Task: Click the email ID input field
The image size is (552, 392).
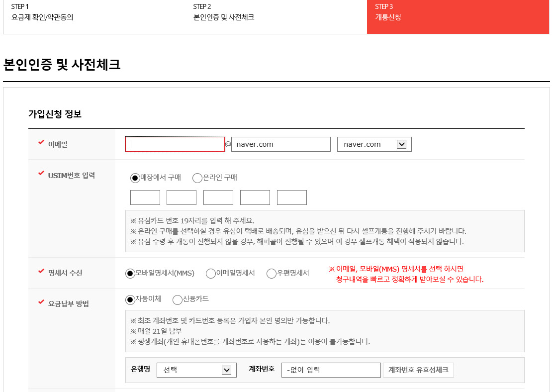Action: 175,144
